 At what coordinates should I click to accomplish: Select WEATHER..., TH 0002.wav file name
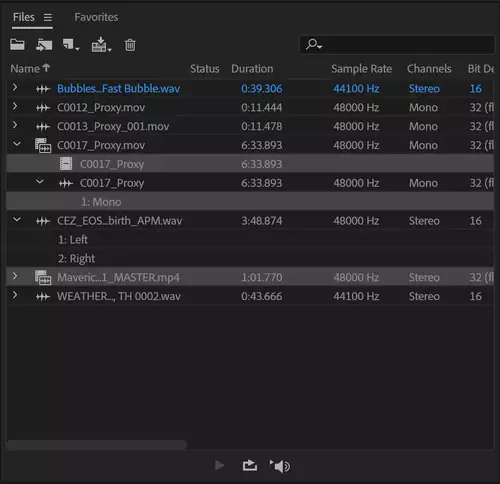click(119, 296)
